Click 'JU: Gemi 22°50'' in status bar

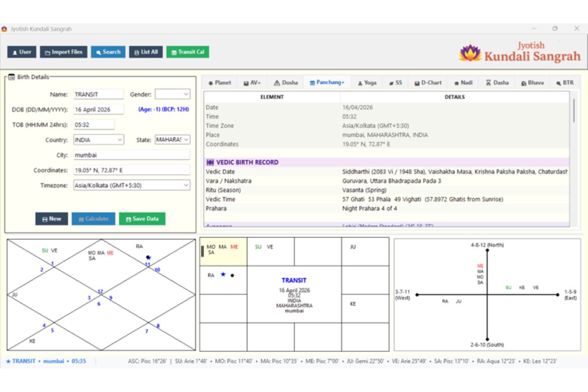point(365,361)
